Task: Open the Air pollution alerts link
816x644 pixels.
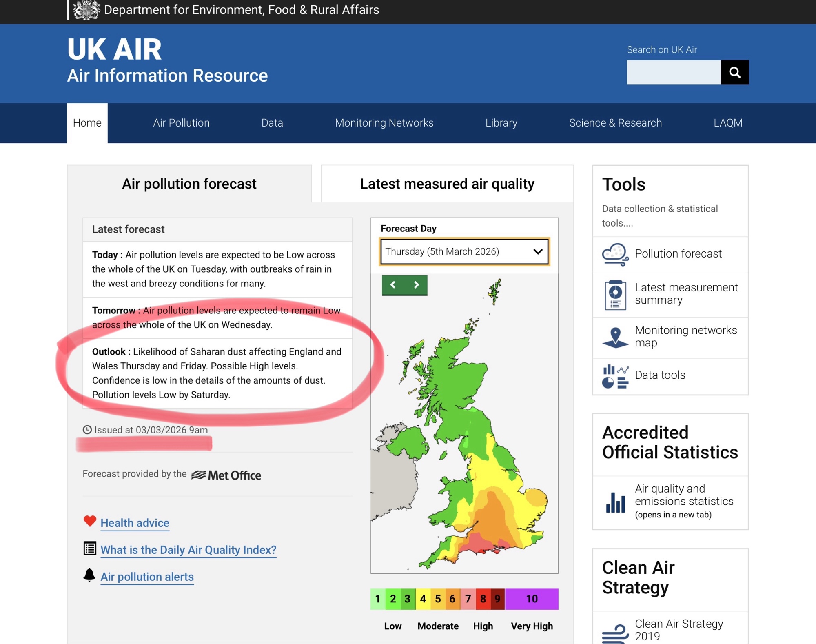Action: point(147,577)
